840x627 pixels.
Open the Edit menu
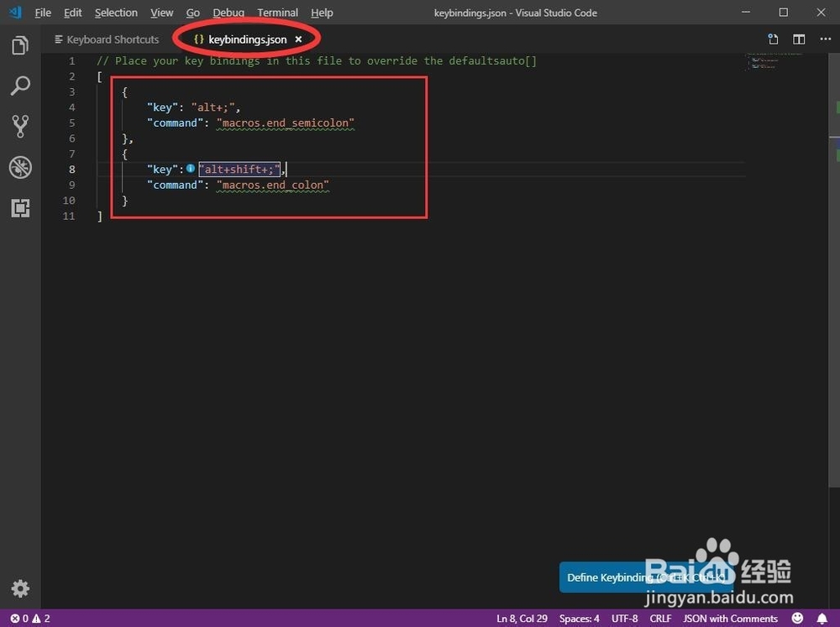coord(72,13)
